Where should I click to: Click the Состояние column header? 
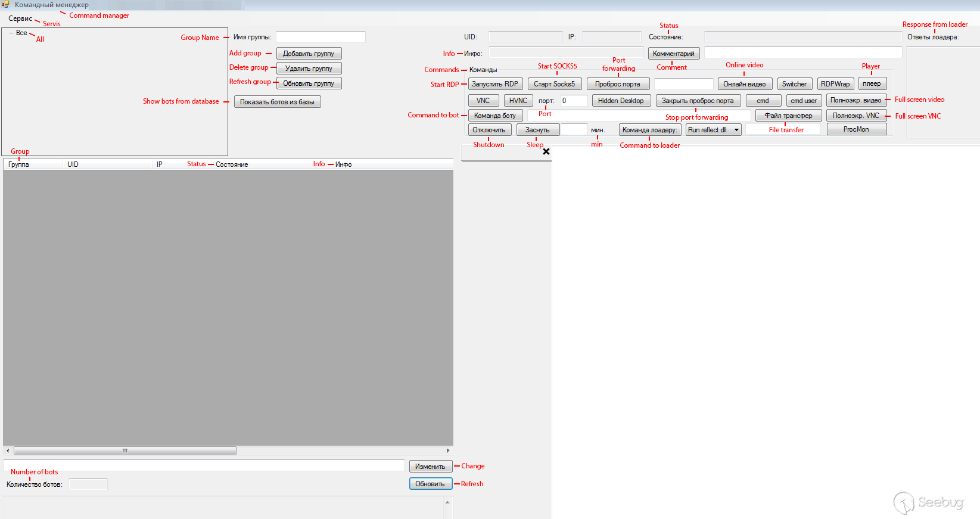pyautogui.click(x=232, y=164)
